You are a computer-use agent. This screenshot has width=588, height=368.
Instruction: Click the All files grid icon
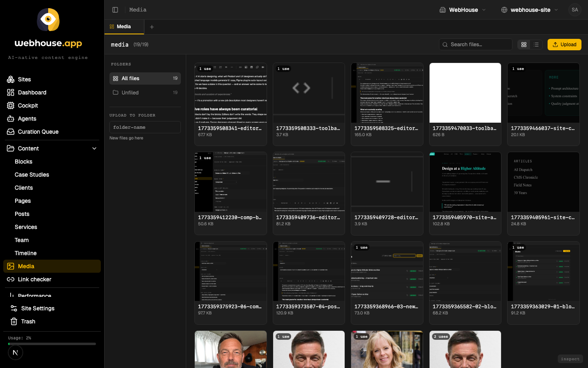pos(116,79)
